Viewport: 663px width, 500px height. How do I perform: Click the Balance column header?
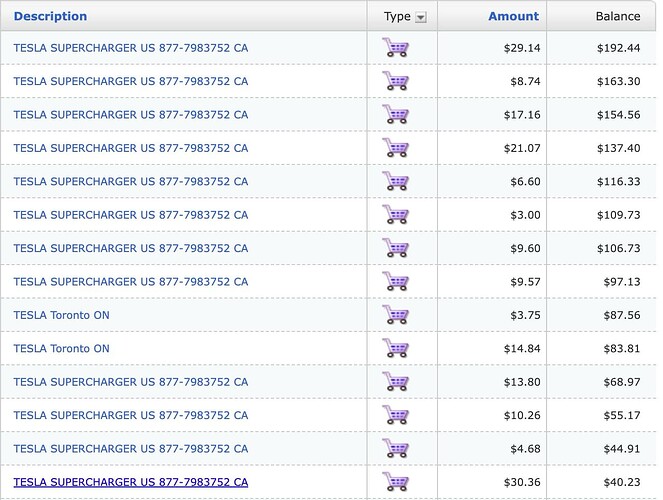[618, 16]
